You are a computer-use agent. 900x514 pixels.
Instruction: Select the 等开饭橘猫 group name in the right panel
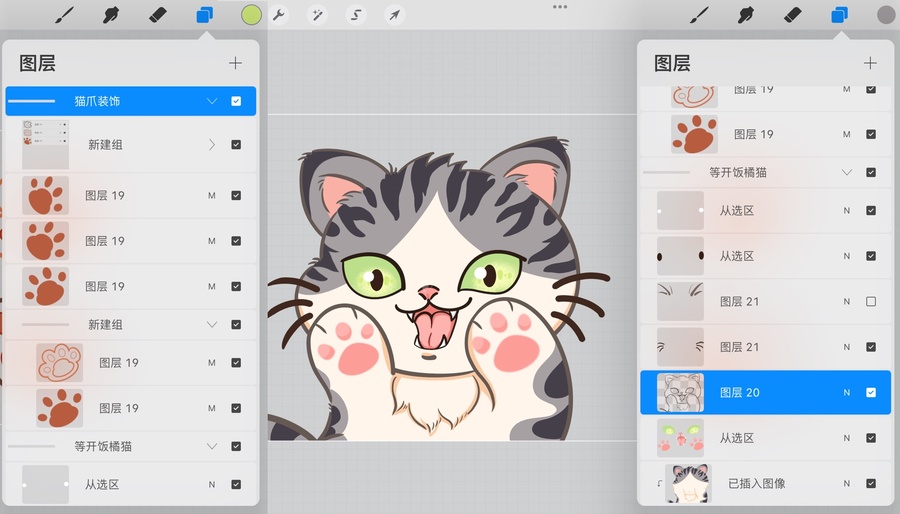point(738,173)
